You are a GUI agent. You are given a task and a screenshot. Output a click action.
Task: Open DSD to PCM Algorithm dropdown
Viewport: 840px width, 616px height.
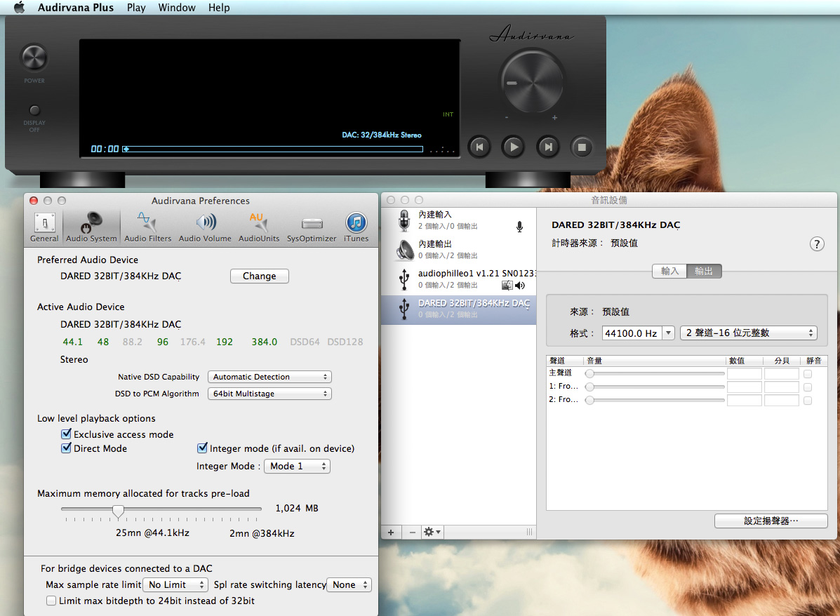tap(269, 393)
